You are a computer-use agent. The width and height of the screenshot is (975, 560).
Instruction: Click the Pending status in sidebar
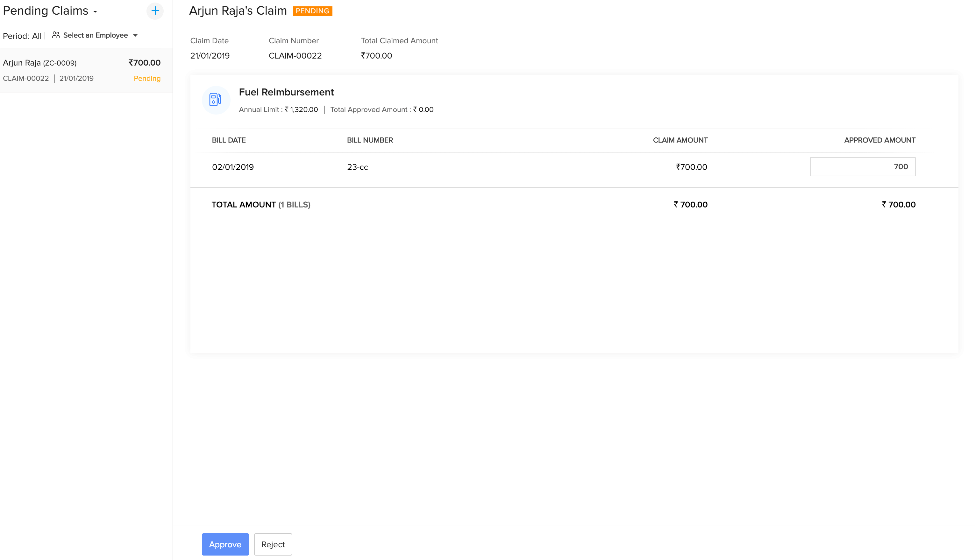(147, 79)
